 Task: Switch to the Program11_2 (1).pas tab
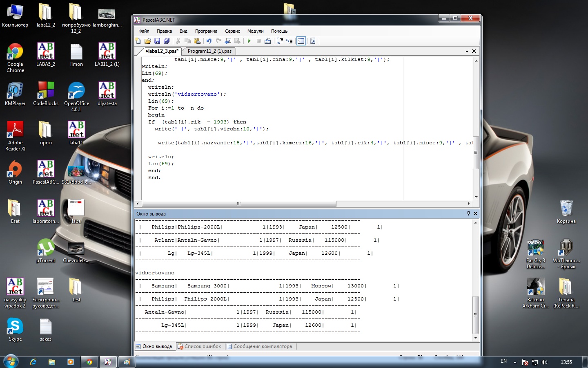209,51
